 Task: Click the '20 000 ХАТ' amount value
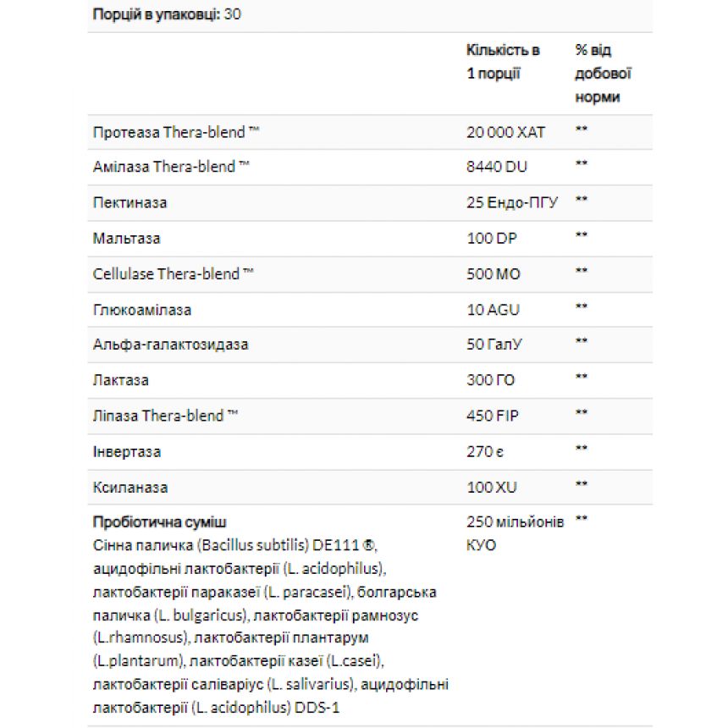[x=505, y=132]
